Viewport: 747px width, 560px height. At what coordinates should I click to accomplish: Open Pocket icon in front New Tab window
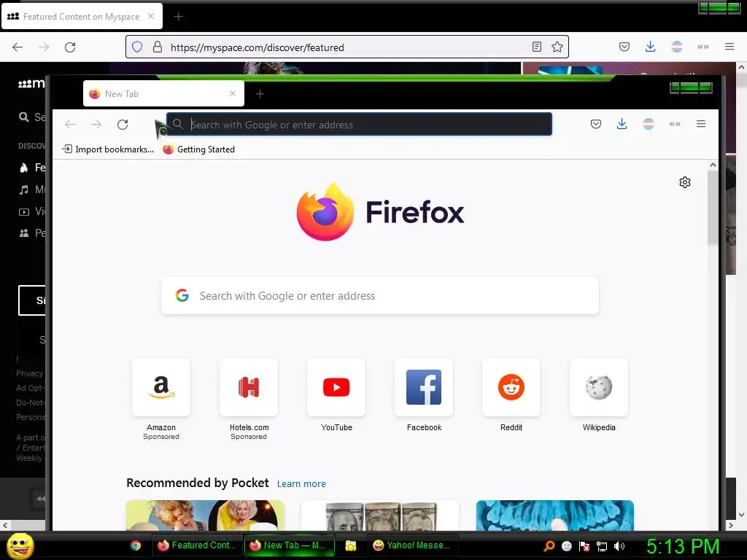pyautogui.click(x=595, y=124)
